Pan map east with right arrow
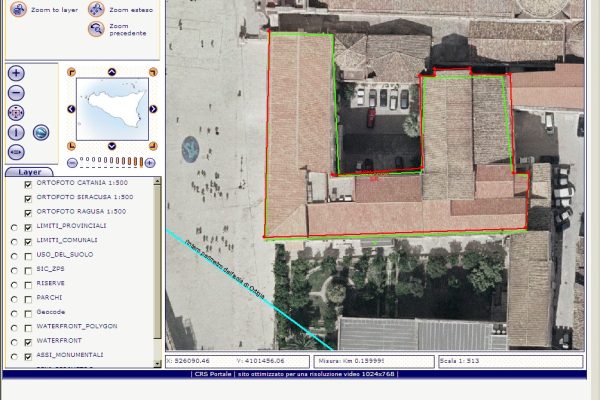600x400 pixels. (153, 109)
